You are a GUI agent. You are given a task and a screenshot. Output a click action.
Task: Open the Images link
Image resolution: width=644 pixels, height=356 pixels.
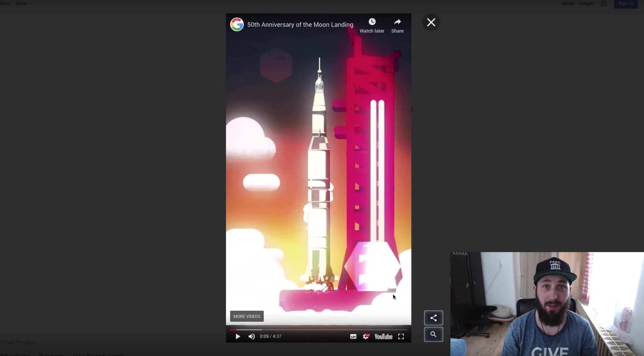point(586,3)
